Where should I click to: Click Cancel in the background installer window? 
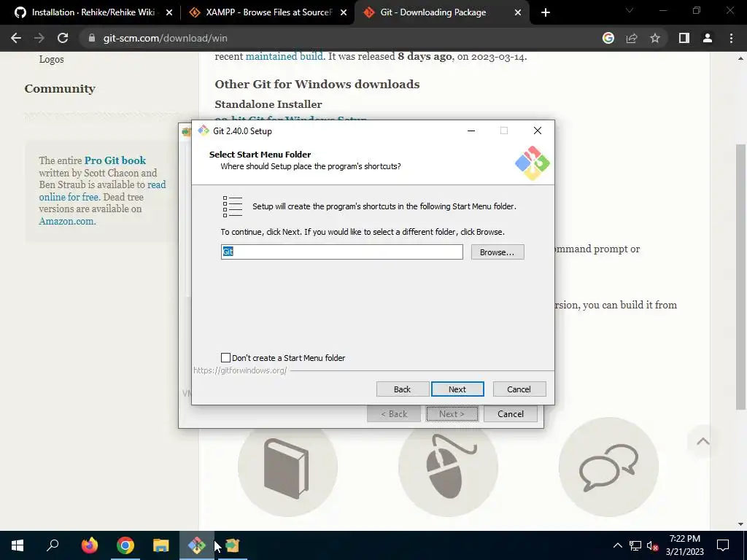[510, 414]
